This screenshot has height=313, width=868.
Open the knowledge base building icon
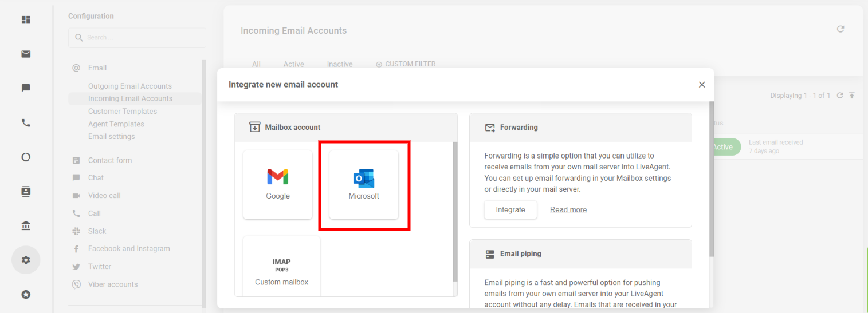26,226
